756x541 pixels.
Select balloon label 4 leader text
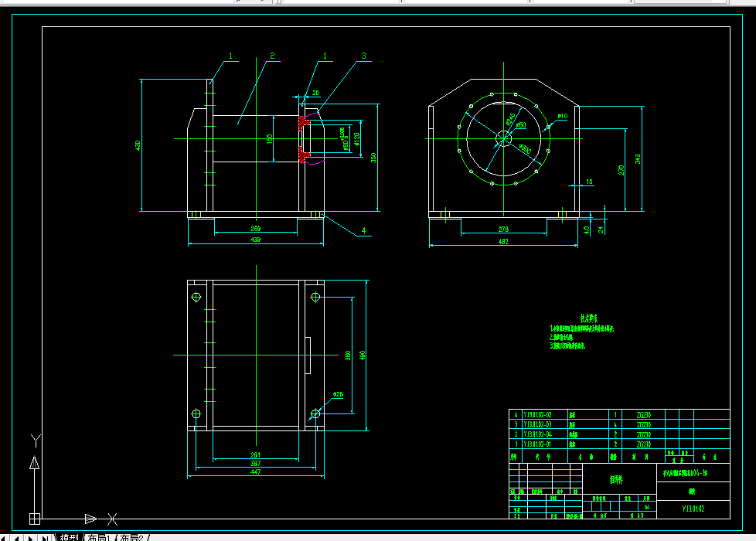point(363,231)
